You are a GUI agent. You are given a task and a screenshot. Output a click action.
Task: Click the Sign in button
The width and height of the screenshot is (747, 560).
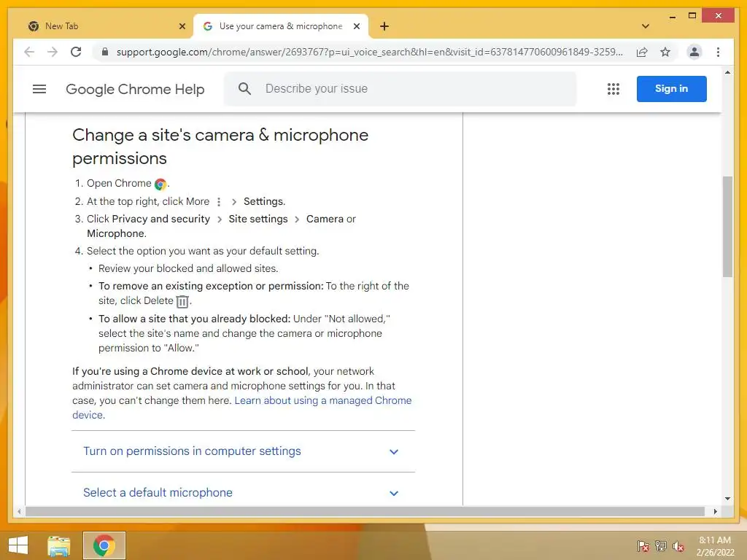[671, 88]
